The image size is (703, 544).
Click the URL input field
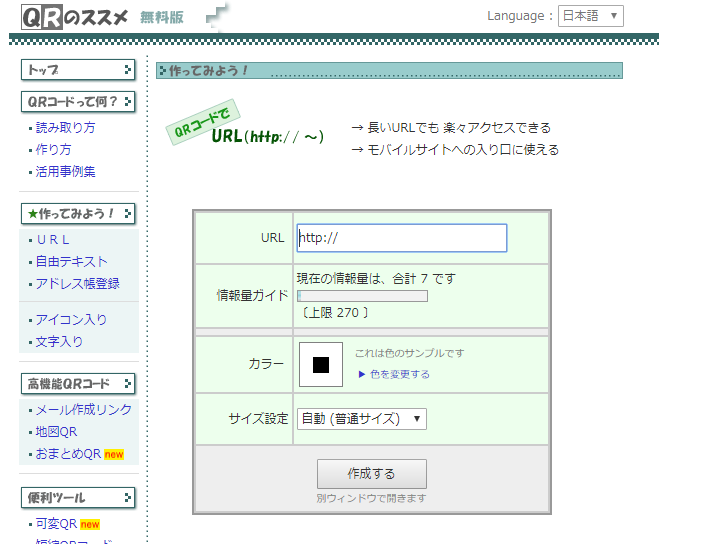click(x=401, y=238)
